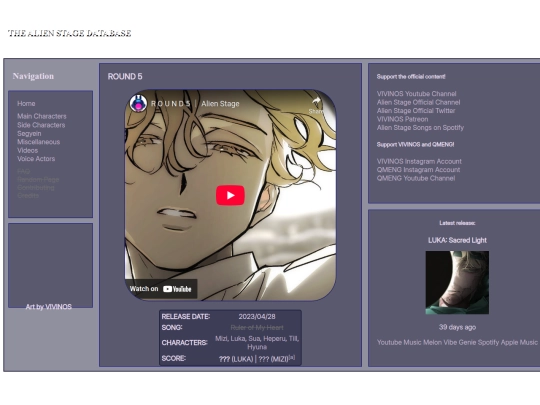Click Random Page navigation link
Viewport: 540px width, 405px height.
click(x=38, y=179)
